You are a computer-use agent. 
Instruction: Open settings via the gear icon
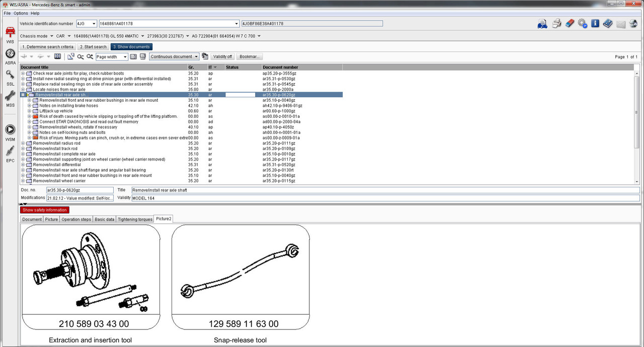coord(583,24)
